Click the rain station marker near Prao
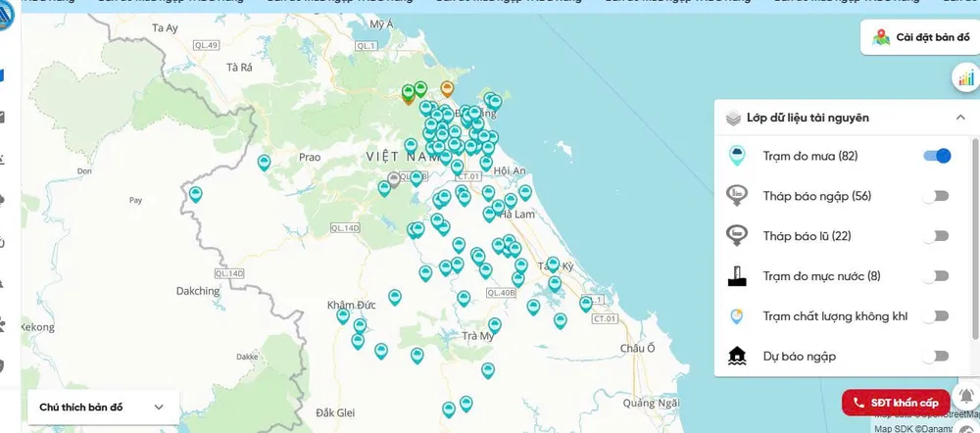 [263, 163]
